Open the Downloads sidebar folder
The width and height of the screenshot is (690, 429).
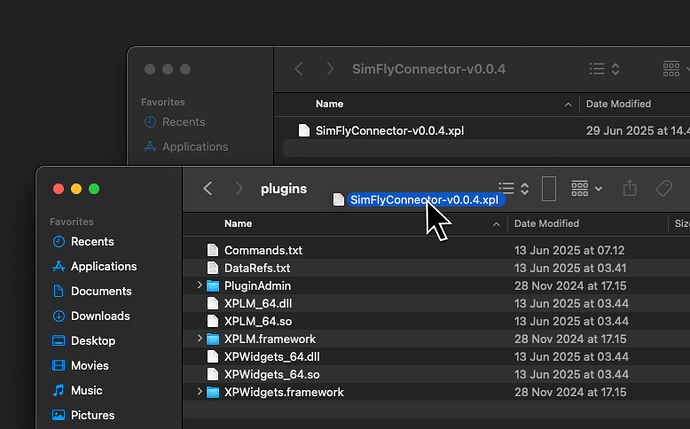tap(100, 316)
